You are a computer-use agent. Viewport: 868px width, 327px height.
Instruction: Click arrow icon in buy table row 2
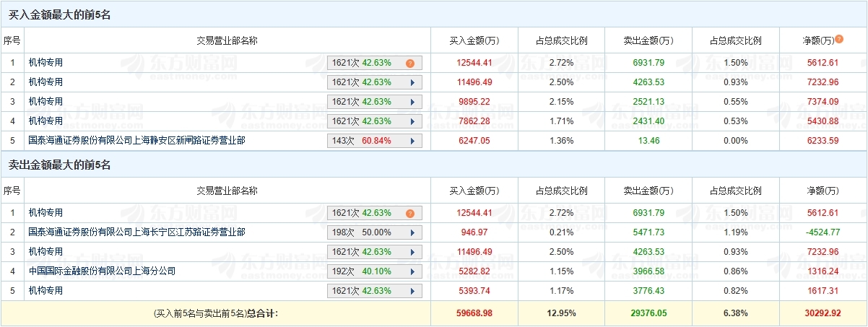[412, 82]
